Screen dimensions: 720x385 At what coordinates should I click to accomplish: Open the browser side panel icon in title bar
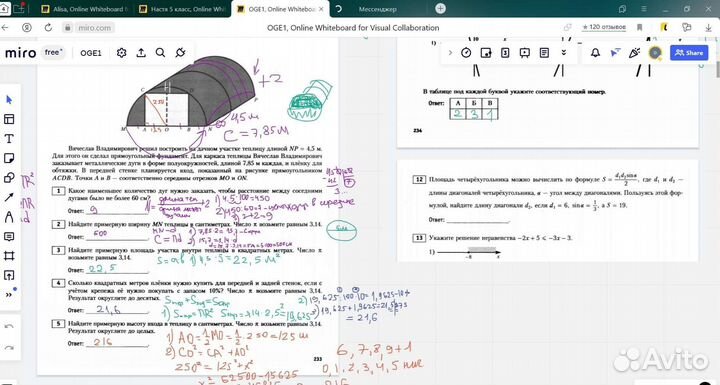pos(622,9)
